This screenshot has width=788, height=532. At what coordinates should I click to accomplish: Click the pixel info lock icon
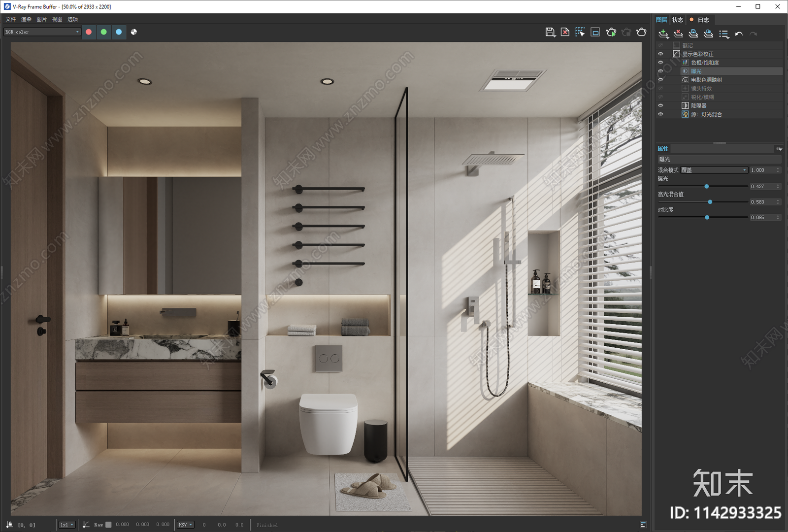[9, 525]
